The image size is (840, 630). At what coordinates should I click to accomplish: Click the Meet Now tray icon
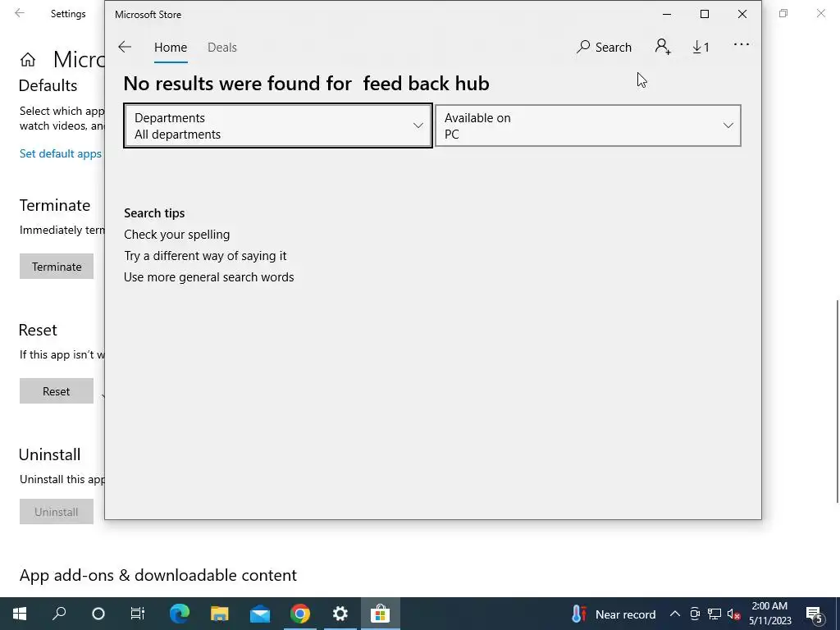(695, 614)
